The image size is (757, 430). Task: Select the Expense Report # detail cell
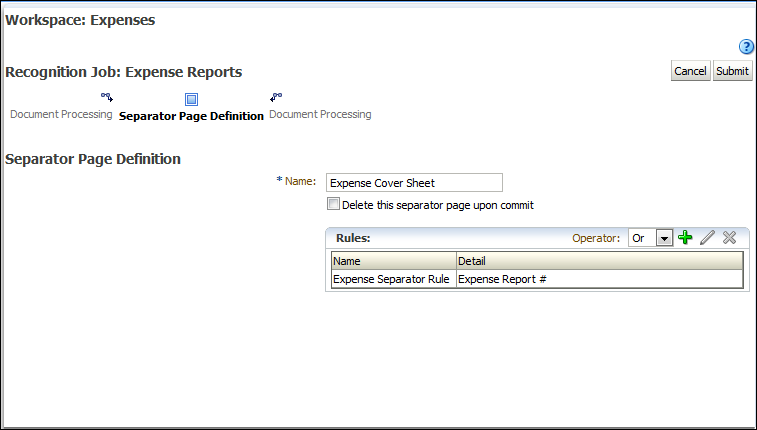(600, 279)
